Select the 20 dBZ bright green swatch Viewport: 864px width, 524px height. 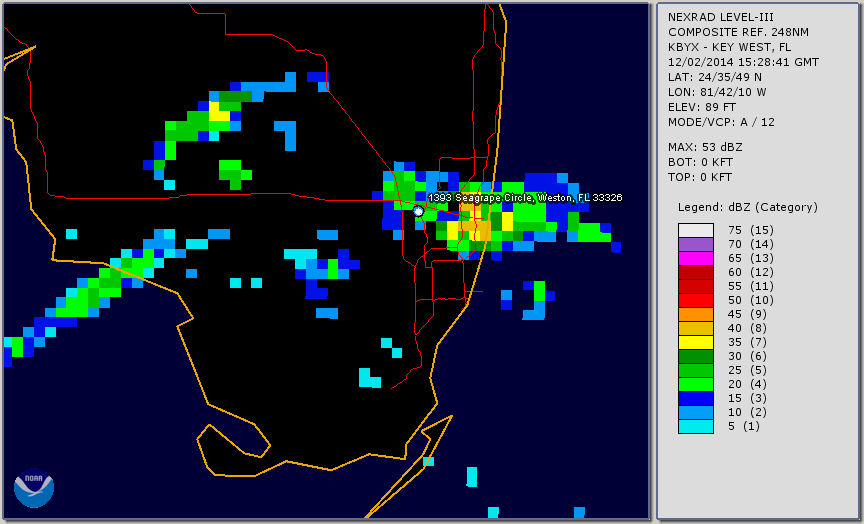695,385
